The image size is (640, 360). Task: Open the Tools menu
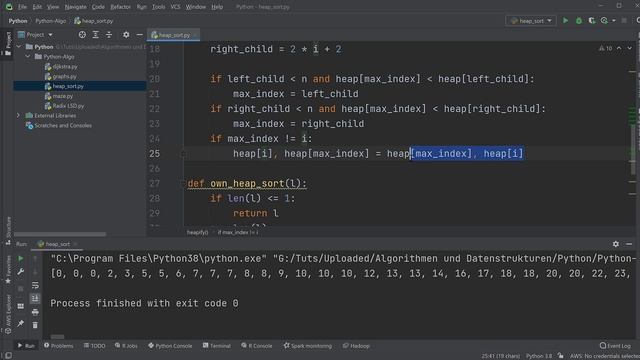pyautogui.click(x=158, y=7)
